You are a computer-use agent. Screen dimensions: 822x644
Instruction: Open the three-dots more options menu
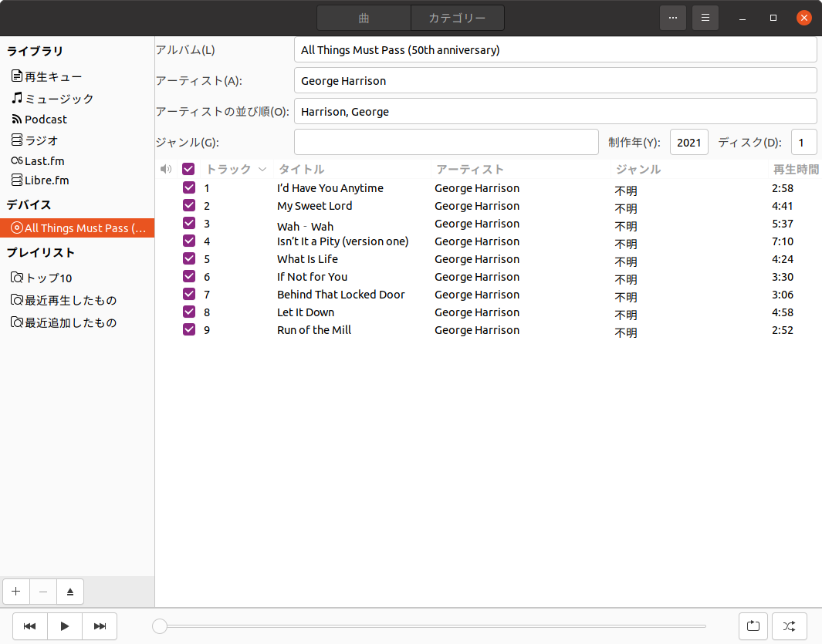click(673, 18)
